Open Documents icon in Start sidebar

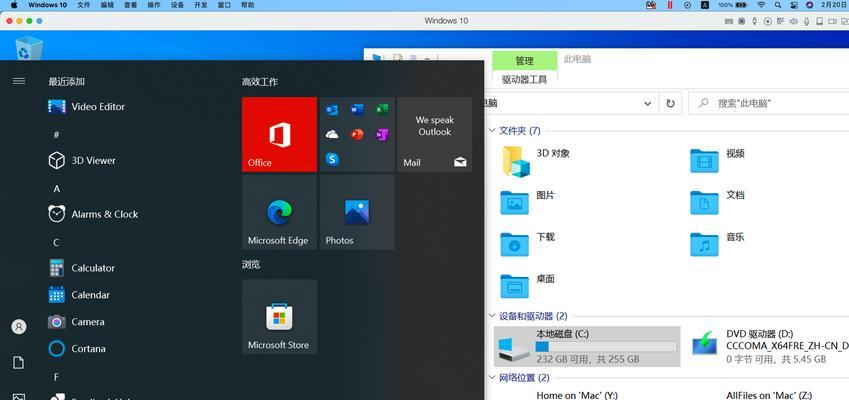coord(19,363)
